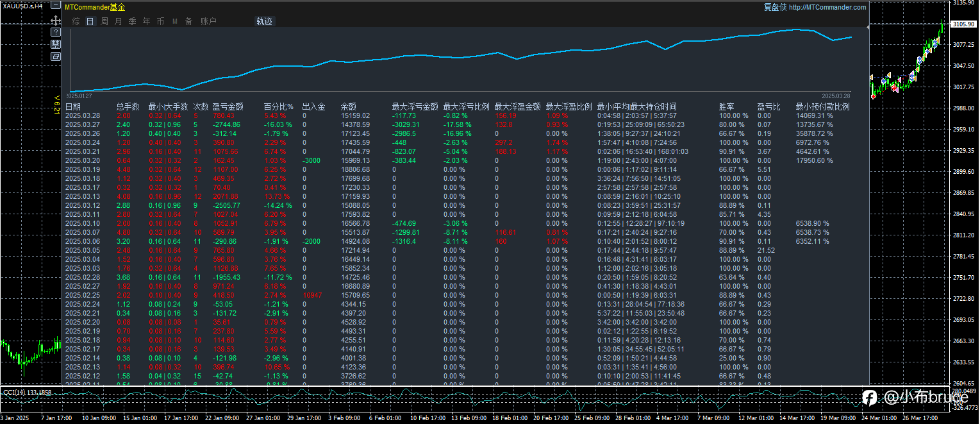Click the overlapping windows restore icon
980x424 pixels.
click(56, 56)
